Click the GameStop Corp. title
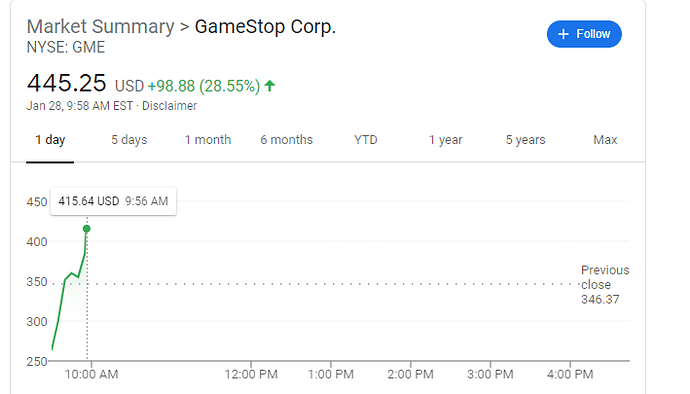Viewport: 690px width, 394px height. tap(265, 27)
